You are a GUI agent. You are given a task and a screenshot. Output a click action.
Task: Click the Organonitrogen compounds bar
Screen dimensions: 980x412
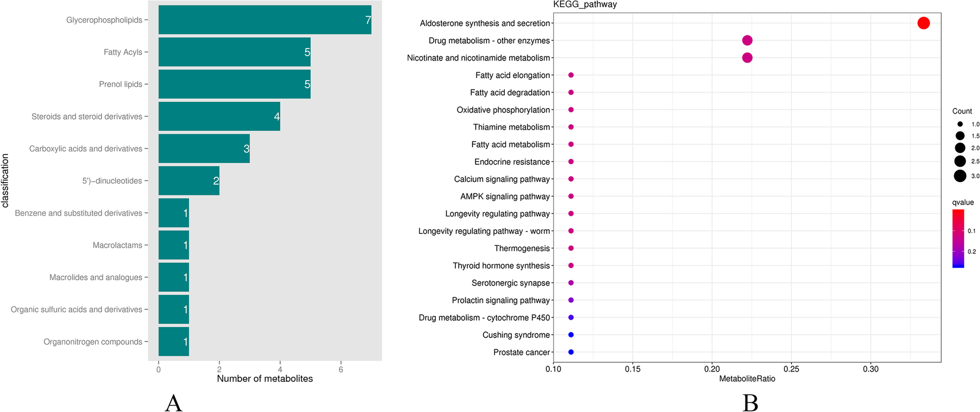pyautogui.click(x=174, y=342)
